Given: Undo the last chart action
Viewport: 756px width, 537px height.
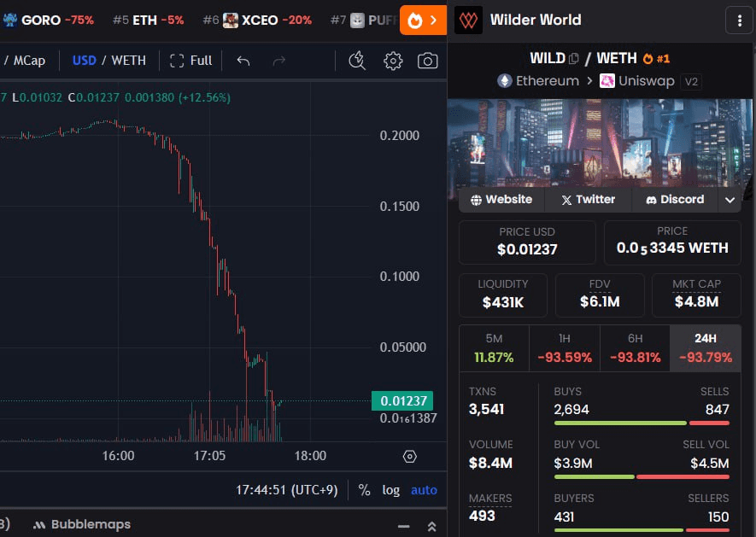Looking at the screenshot, I should (243, 61).
